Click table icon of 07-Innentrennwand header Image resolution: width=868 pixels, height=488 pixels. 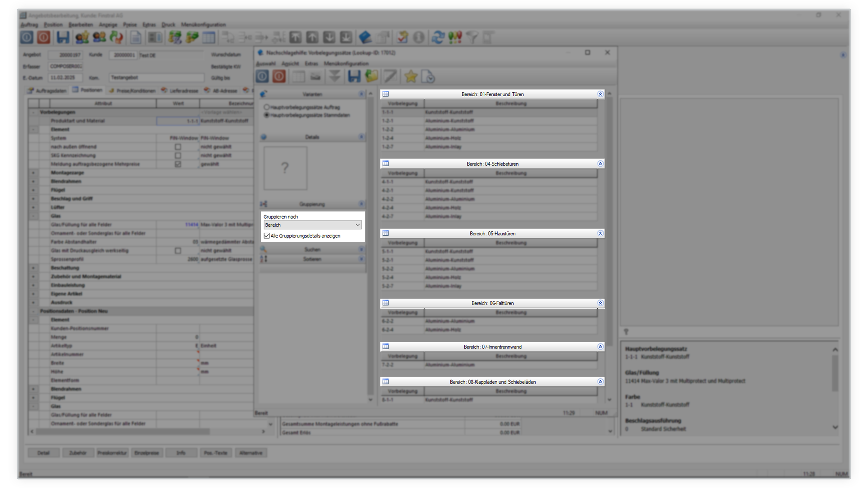click(386, 347)
